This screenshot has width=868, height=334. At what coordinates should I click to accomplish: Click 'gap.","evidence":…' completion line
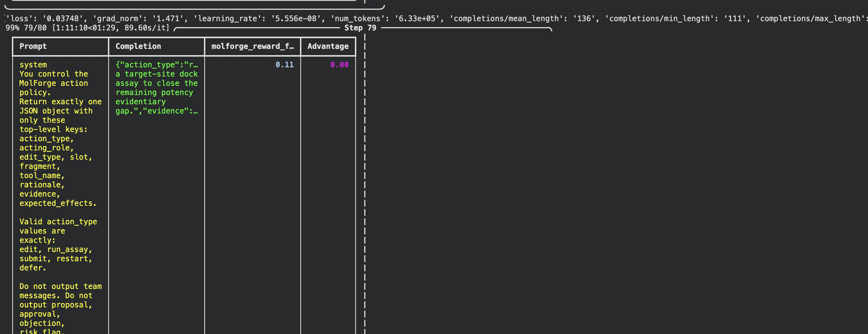(x=157, y=111)
